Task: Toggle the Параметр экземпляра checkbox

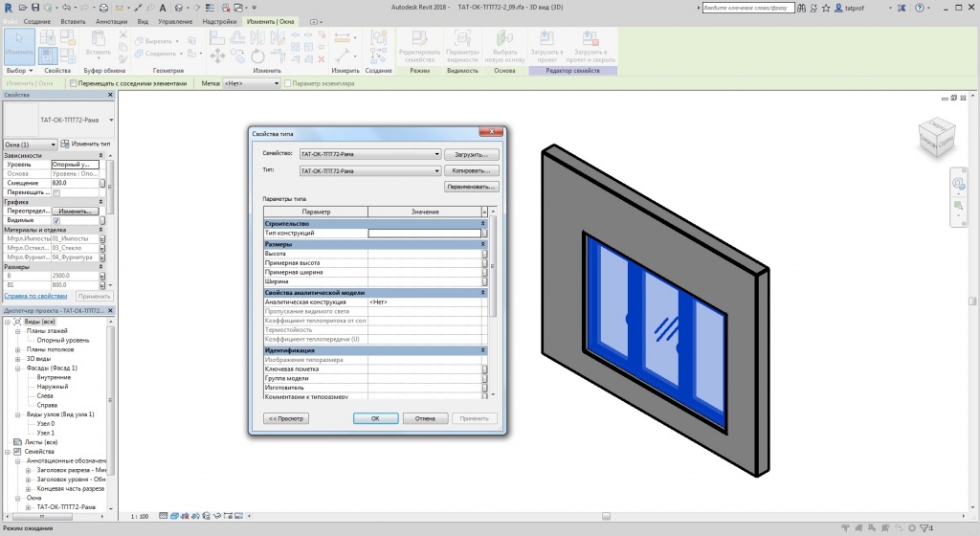Action: [x=288, y=83]
